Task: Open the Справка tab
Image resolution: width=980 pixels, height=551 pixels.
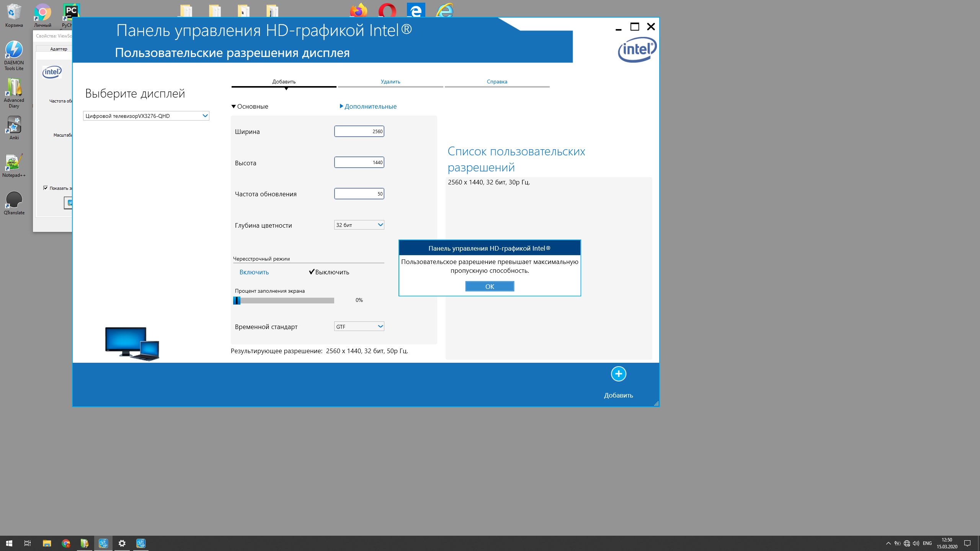Action: (497, 82)
